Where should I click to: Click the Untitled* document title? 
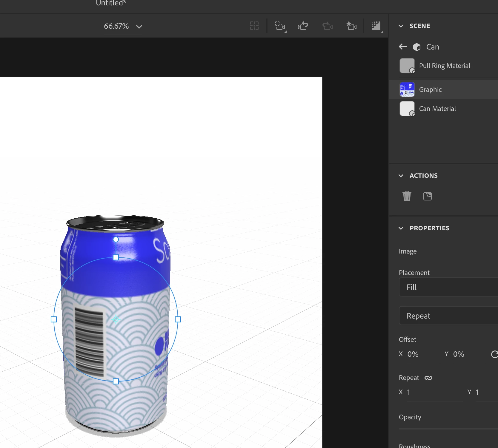pos(111,3)
